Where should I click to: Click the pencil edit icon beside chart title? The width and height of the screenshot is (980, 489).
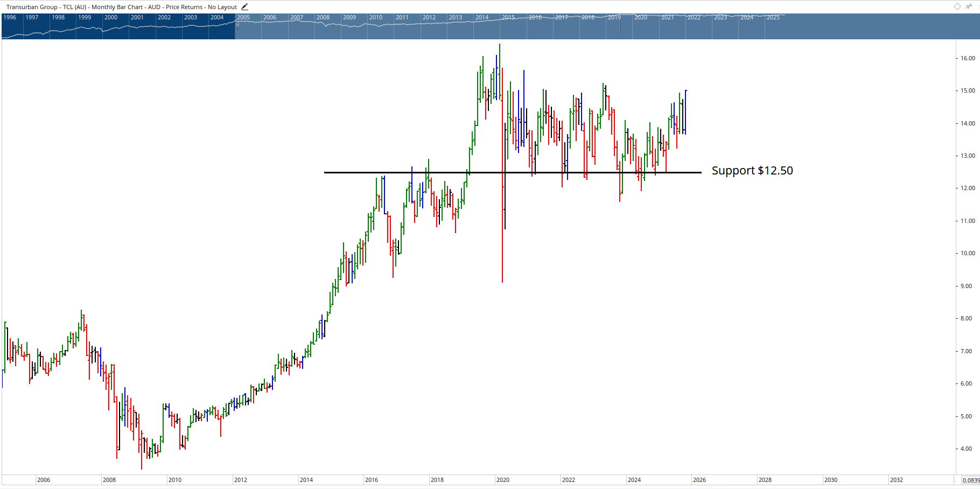(x=244, y=7)
